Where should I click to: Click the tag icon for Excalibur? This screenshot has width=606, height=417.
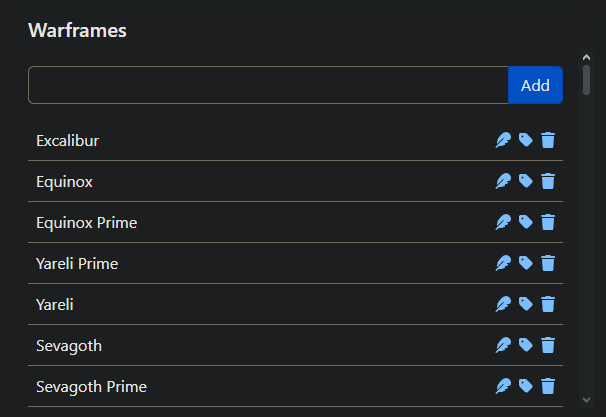pyautogui.click(x=526, y=140)
